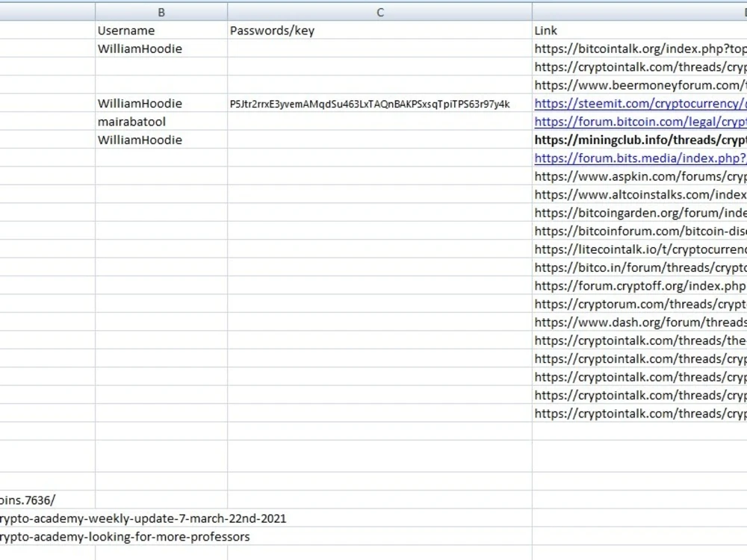The height and width of the screenshot is (560, 747).
Task: Click the litecointalk.io link cell
Action: click(640, 249)
